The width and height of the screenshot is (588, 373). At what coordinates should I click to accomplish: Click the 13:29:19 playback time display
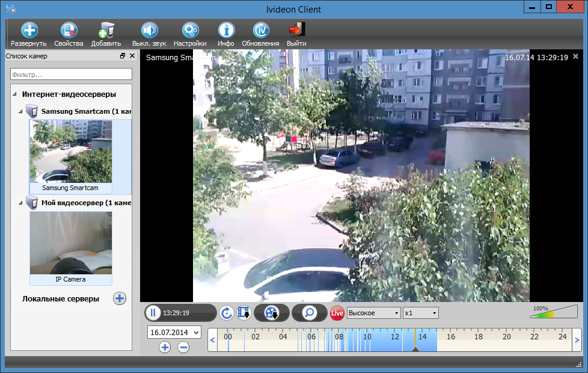point(176,313)
